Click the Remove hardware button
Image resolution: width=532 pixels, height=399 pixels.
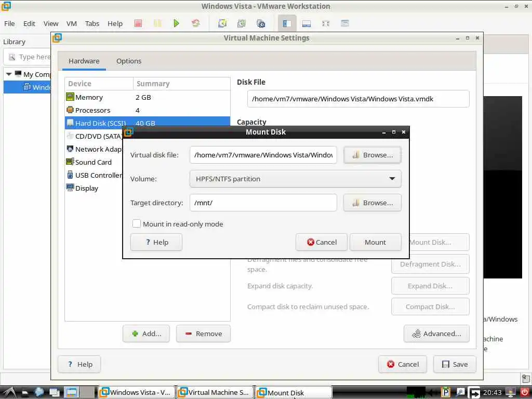[203, 334]
